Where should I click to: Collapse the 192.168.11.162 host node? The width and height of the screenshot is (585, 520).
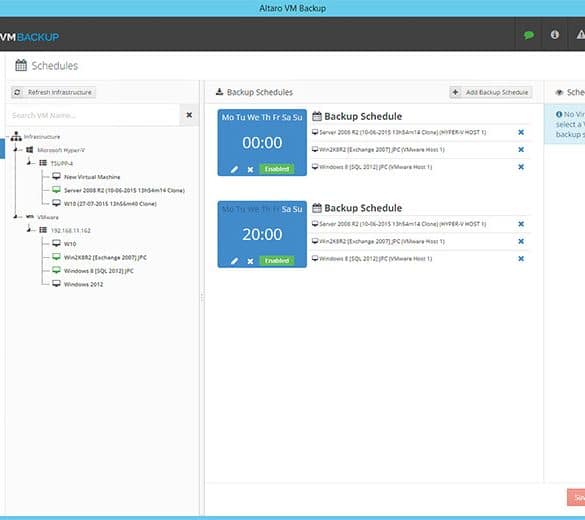[x=29, y=230]
